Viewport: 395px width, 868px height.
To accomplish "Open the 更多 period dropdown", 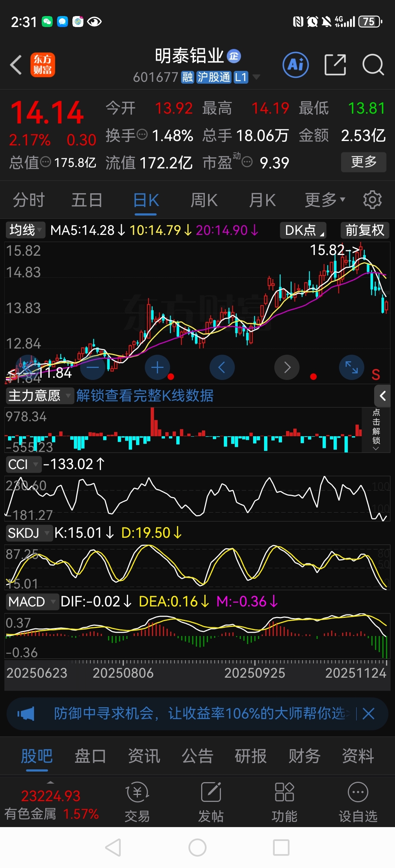I will [x=325, y=200].
